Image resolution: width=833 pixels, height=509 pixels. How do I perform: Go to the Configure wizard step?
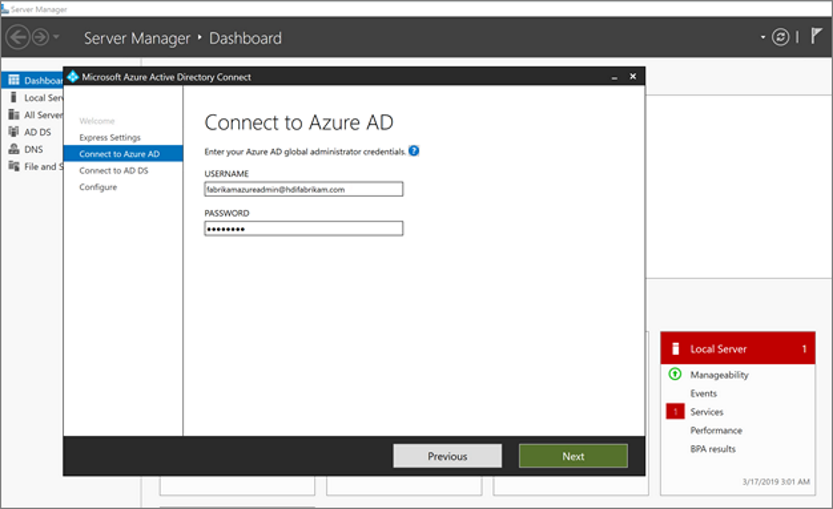point(98,187)
